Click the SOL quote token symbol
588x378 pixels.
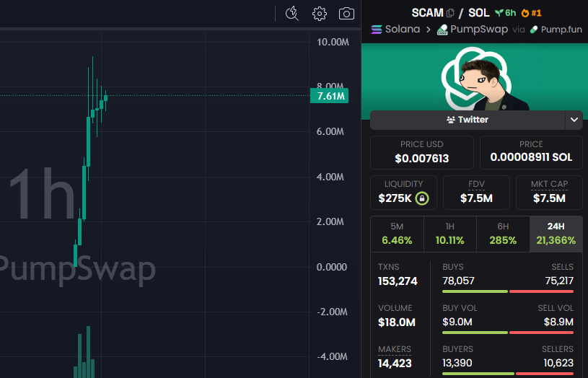tap(479, 13)
